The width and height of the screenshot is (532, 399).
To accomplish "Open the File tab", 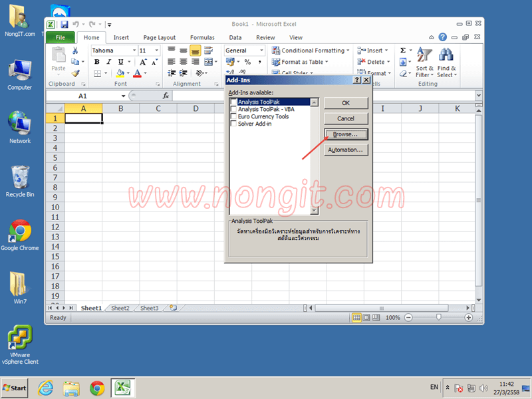I will [61, 37].
